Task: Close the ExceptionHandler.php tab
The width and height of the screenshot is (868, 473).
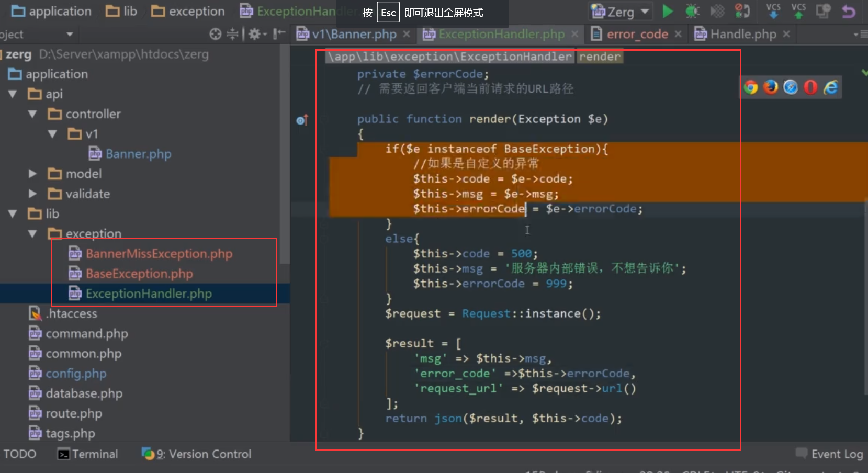Action: pos(574,34)
